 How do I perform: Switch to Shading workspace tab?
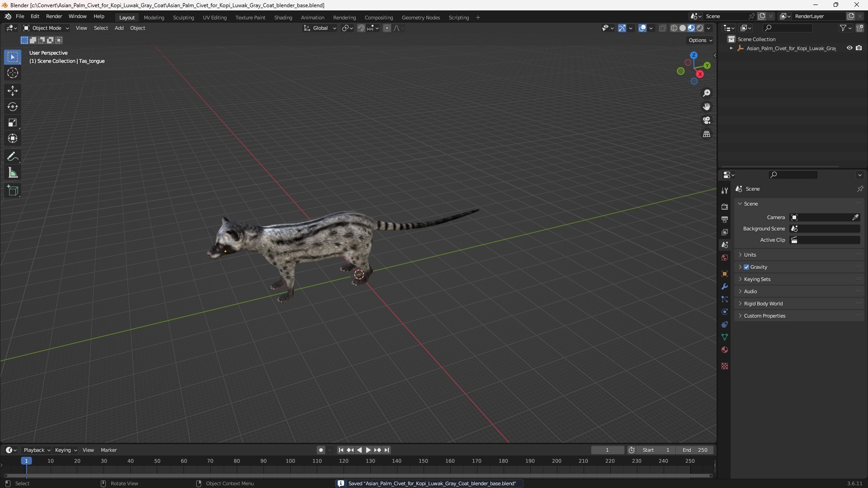point(283,17)
